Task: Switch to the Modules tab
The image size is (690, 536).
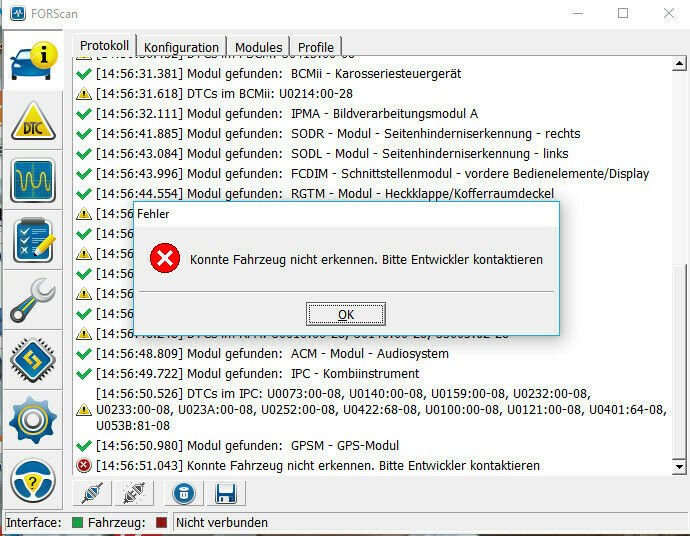Action: click(258, 47)
